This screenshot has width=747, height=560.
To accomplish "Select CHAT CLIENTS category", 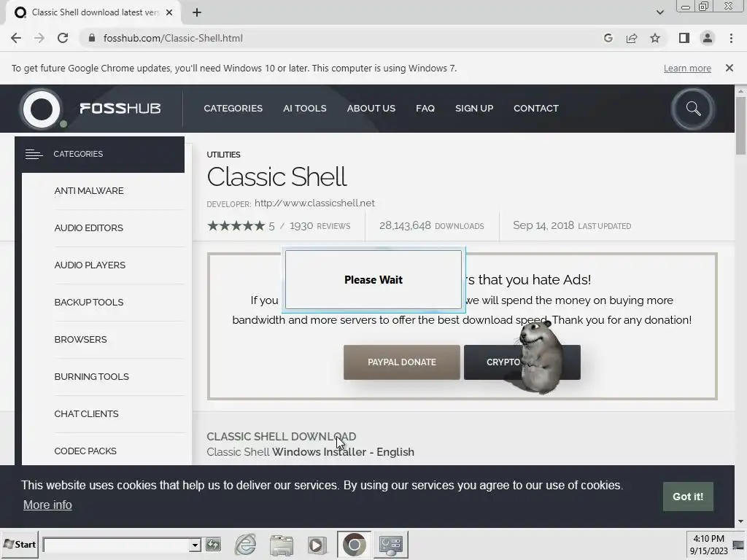I will click(86, 414).
